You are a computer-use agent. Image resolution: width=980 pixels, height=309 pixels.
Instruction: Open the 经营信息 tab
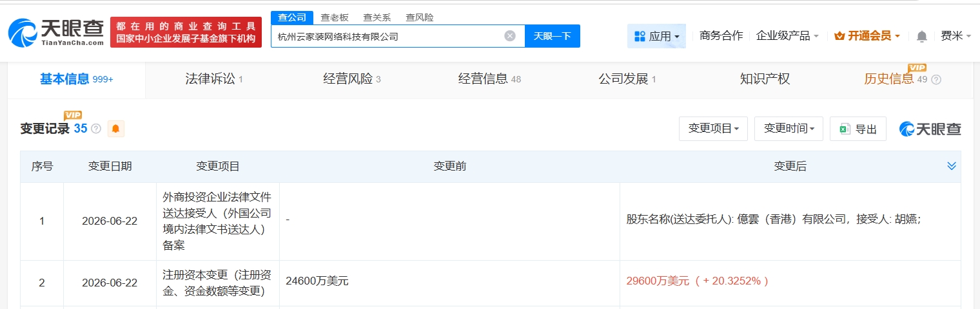click(489, 79)
